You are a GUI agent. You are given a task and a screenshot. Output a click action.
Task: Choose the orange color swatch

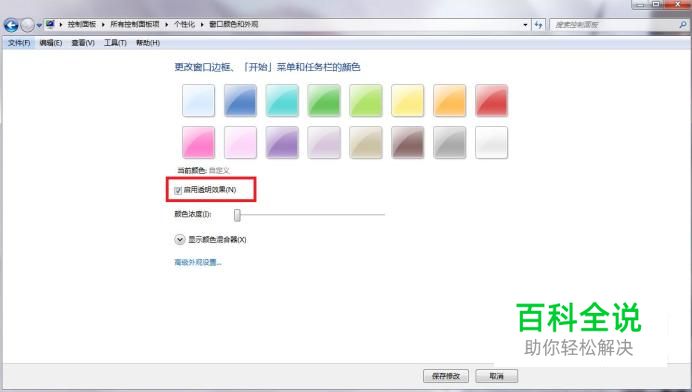click(450, 101)
